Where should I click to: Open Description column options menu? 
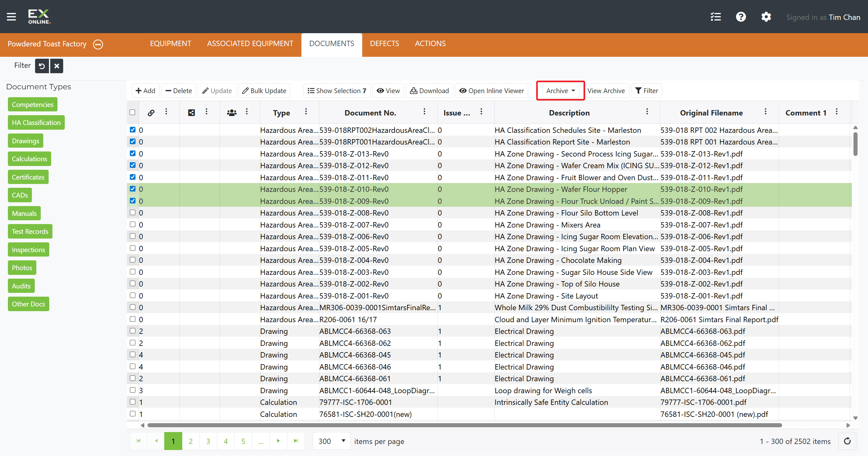coord(647,112)
